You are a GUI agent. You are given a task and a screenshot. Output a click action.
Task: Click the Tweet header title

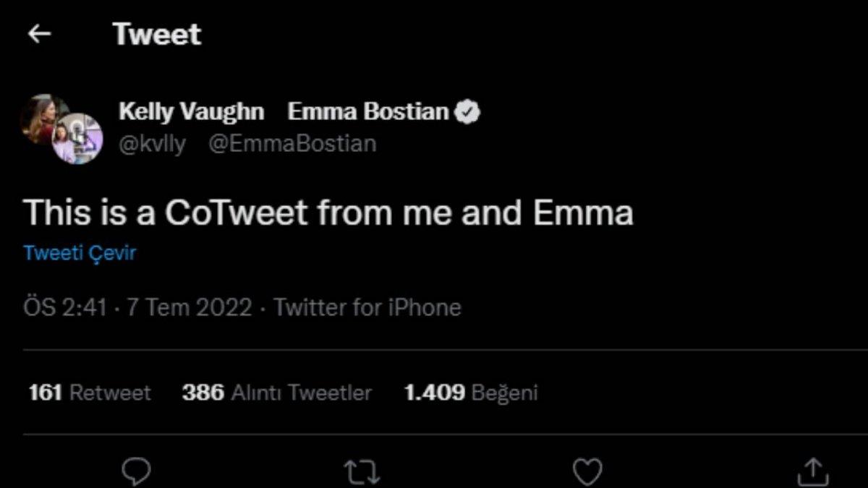coord(157,34)
